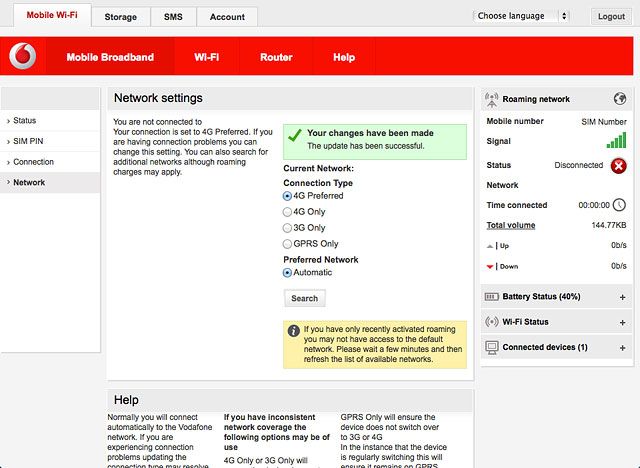The image size is (640, 468).
Task: Open the Choose language dropdown
Action: coord(521,16)
